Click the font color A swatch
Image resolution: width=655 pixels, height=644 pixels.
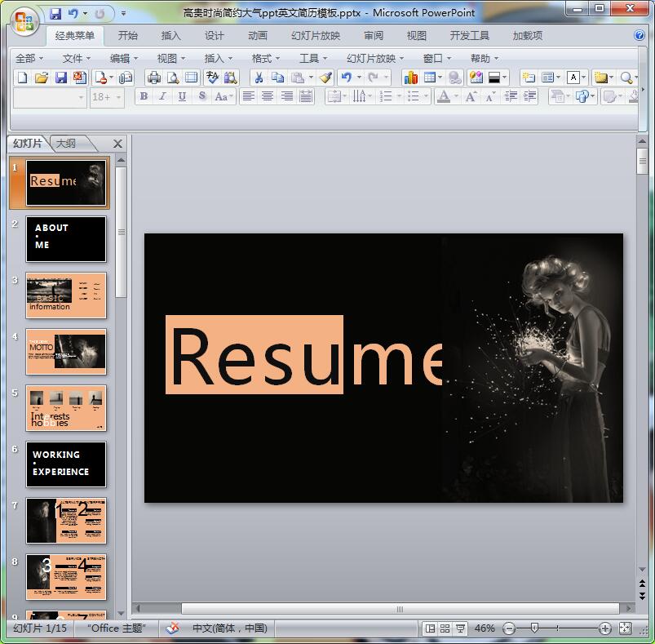click(444, 97)
